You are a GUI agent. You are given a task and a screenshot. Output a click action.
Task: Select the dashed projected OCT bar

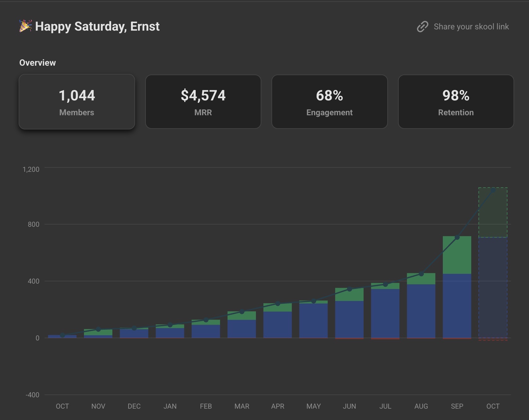tap(493, 264)
